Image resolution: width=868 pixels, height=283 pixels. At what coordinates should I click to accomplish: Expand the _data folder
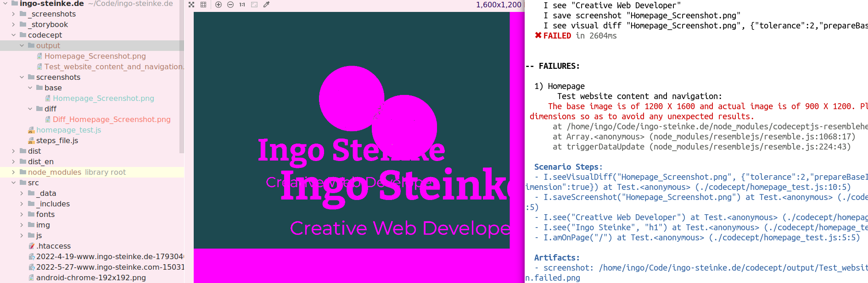pos(22,193)
